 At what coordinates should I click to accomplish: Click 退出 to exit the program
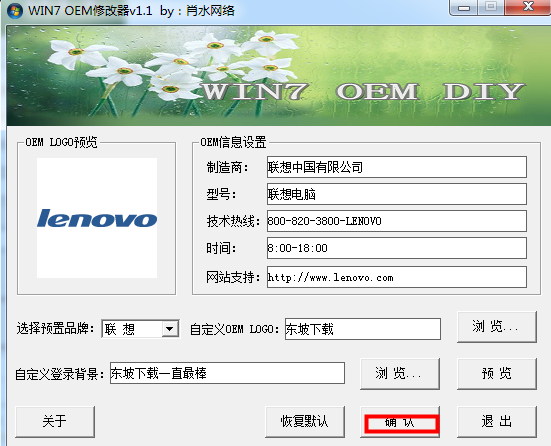497,421
